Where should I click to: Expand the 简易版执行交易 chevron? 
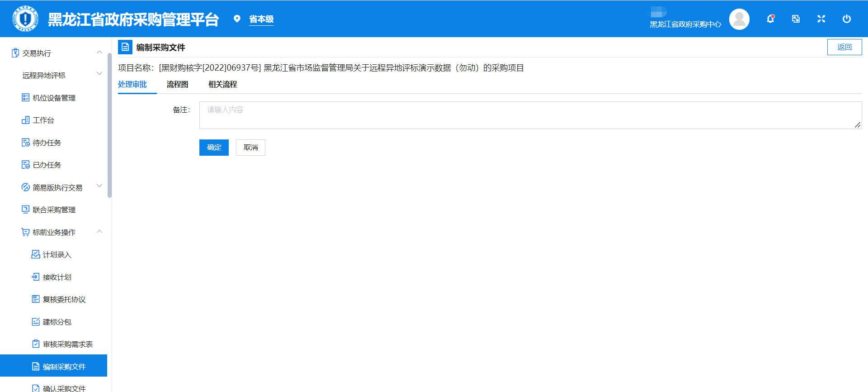[x=99, y=186]
